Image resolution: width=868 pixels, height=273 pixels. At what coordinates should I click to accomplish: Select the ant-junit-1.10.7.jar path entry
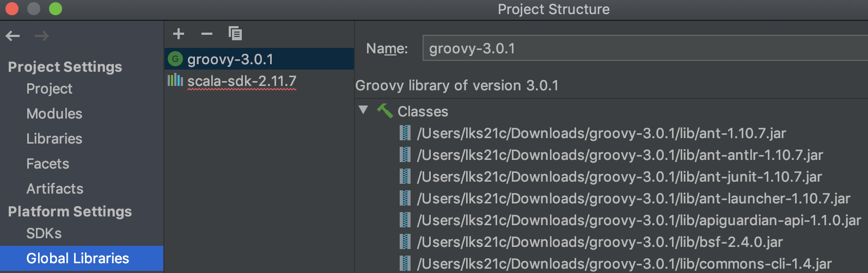620,177
